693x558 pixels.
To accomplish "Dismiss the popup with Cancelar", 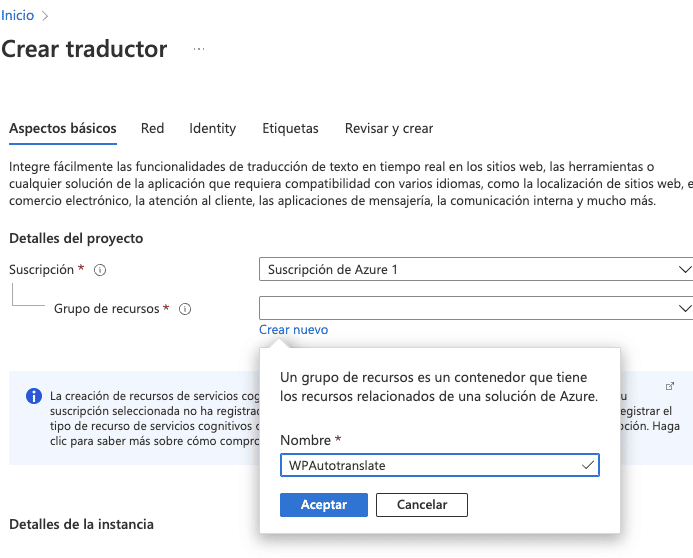I will point(422,505).
